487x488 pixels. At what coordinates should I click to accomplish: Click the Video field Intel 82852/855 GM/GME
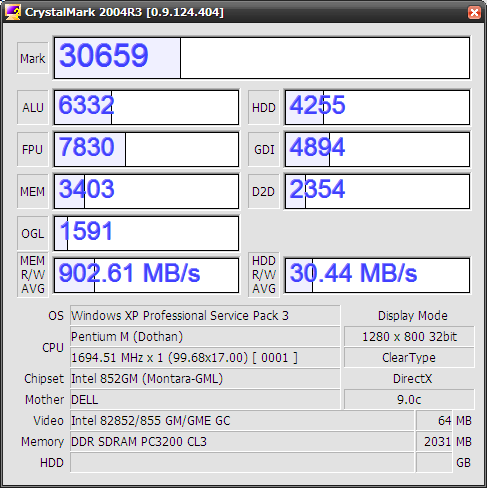[242, 420]
